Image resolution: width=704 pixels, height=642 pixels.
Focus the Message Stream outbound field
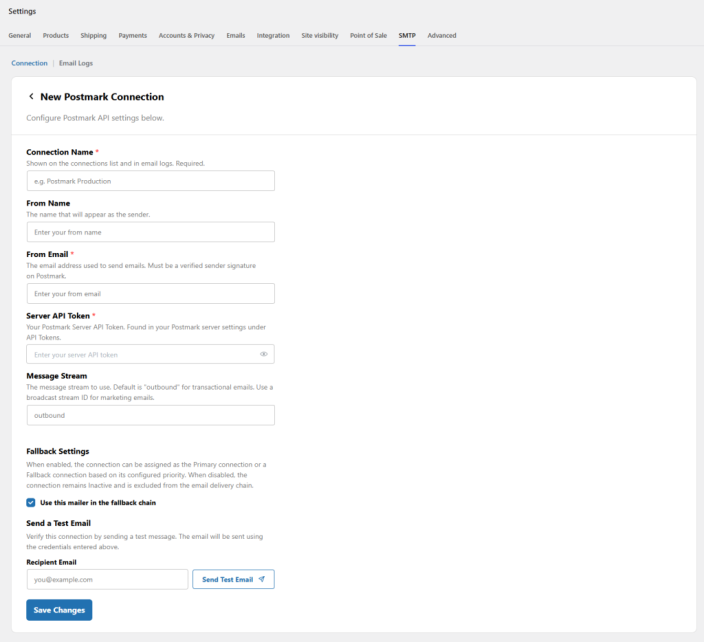pos(151,415)
